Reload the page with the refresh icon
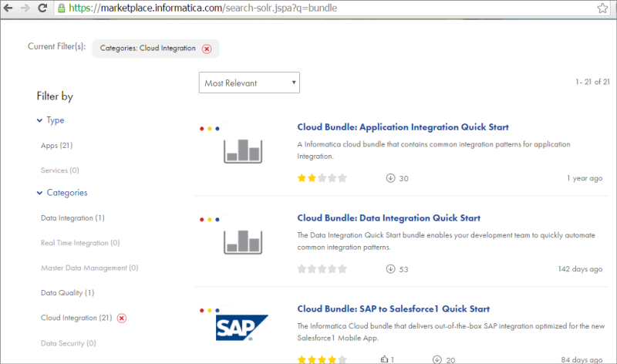 click(42, 8)
